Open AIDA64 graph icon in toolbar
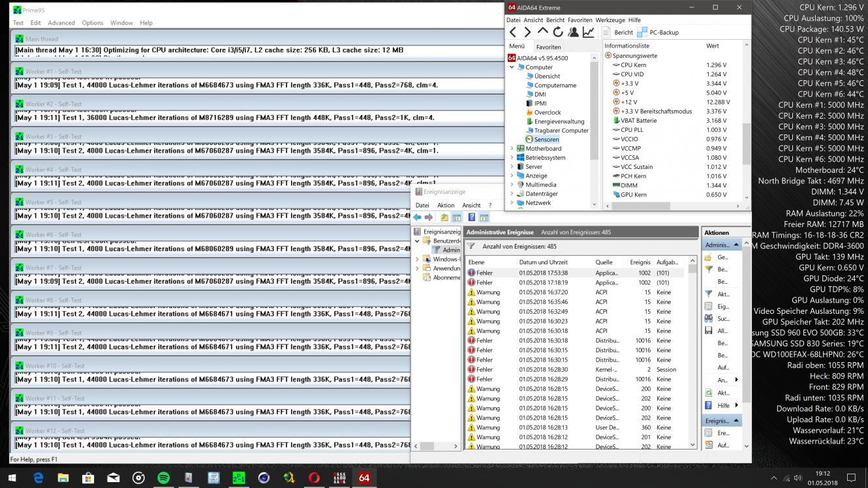868x488 pixels. tap(588, 32)
